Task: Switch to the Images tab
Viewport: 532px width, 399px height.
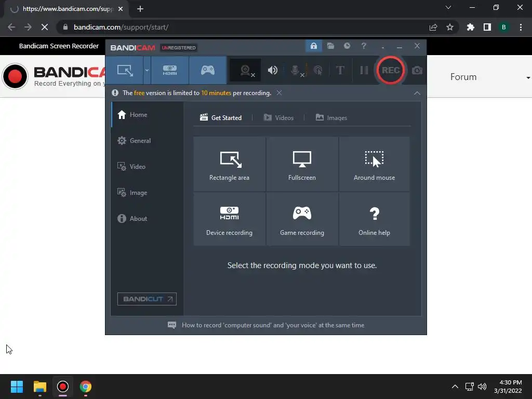Action: coord(331,117)
